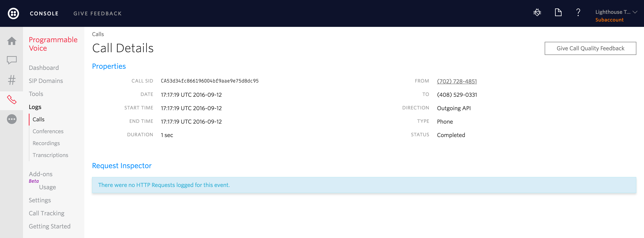
Task: Open SIP Domains in the sidebar
Action: pyautogui.click(x=46, y=81)
